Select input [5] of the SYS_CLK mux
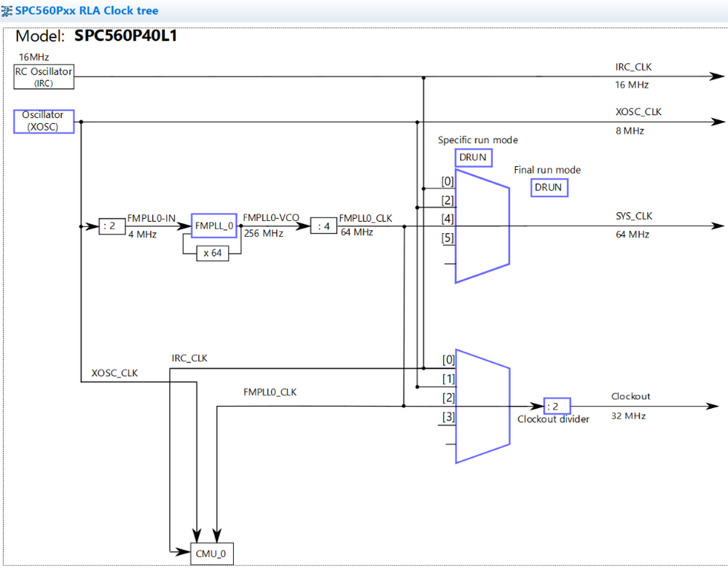 (x=447, y=238)
